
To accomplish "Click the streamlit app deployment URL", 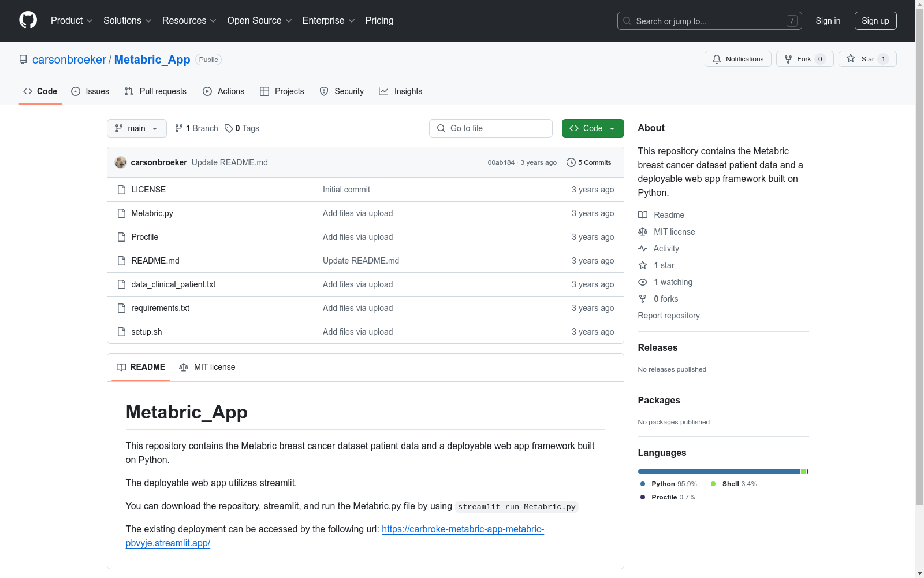I will (x=462, y=529).
